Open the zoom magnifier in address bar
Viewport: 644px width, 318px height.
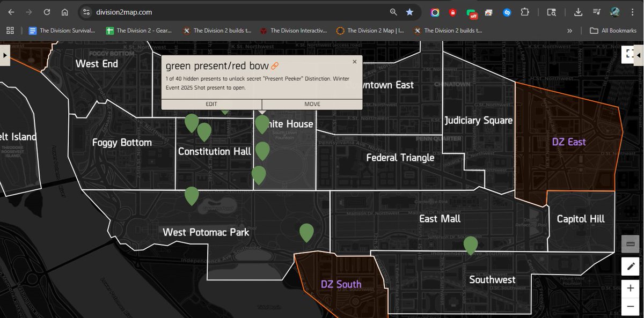(x=393, y=12)
